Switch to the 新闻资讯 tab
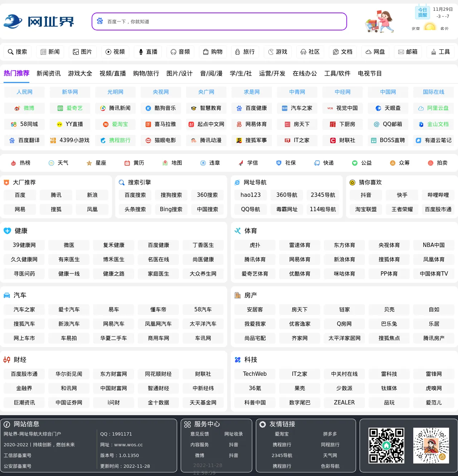Screen dimensions: 458x476 [x=49, y=73]
